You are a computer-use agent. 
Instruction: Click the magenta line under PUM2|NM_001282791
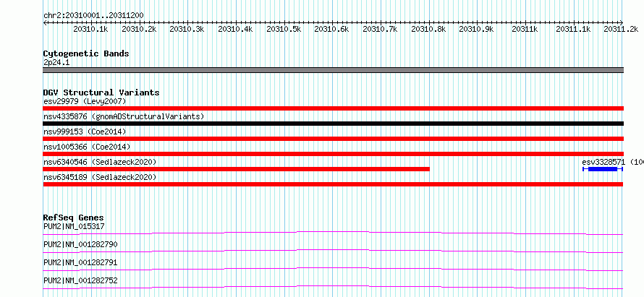coord(333,269)
